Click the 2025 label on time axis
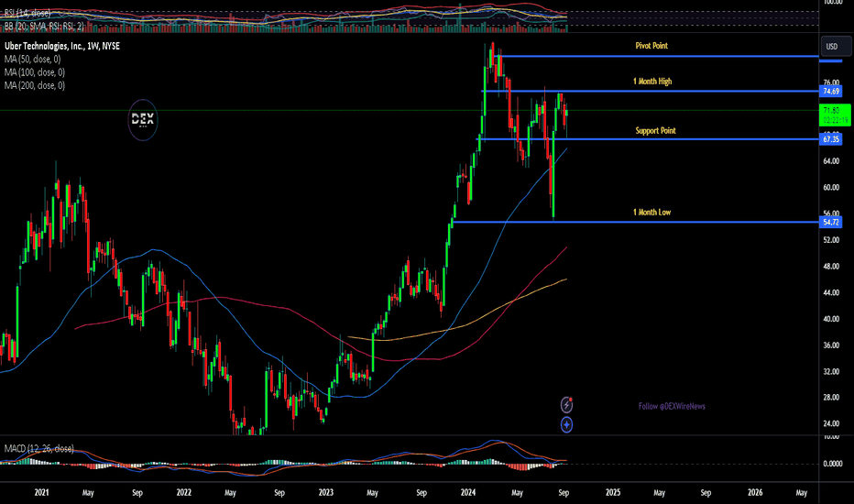 tap(613, 493)
